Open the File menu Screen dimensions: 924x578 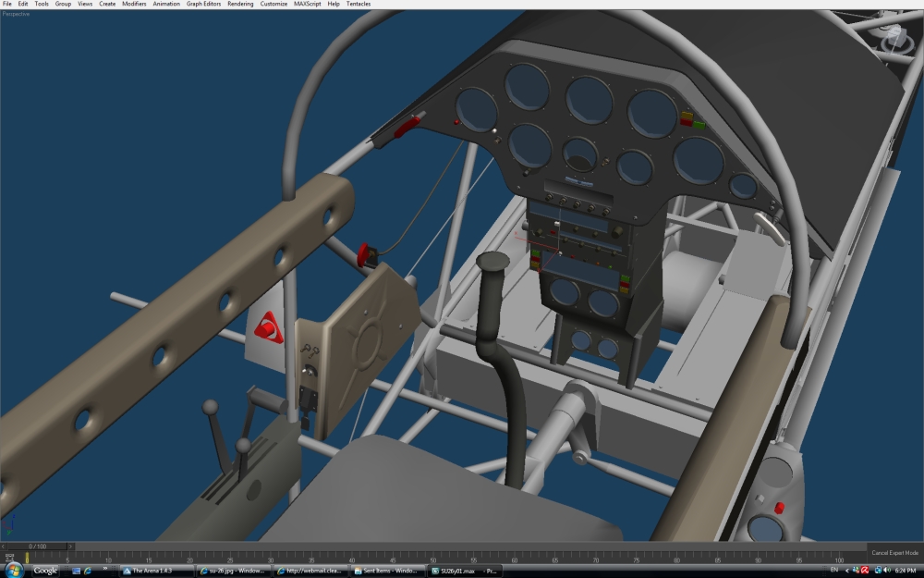pyautogui.click(x=7, y=4)
